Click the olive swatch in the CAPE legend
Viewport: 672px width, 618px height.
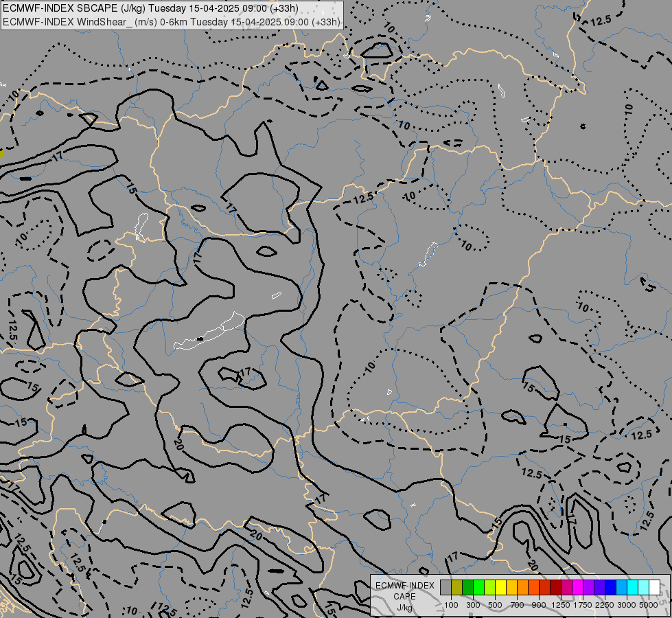(x=457, y=588)
